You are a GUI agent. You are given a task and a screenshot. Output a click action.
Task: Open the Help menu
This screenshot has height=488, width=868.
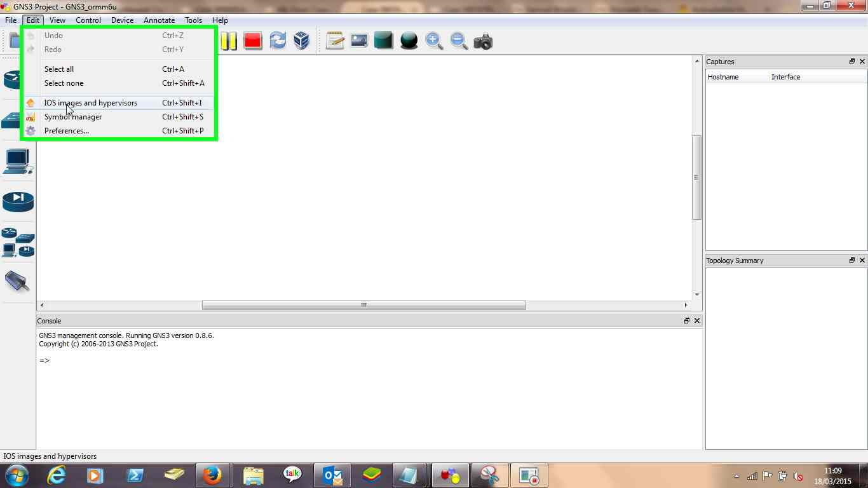pos(220,20)
